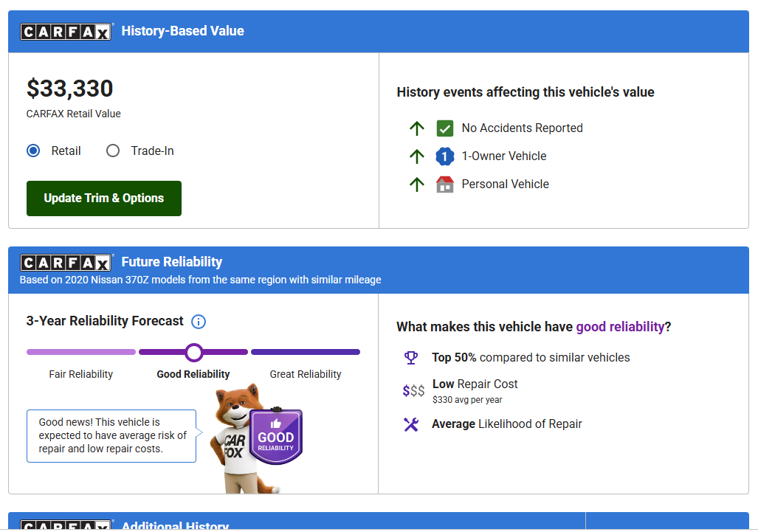The width and height of the screenshot is (758, 532).
Task: Click the trophy icon for Top 50%
Action: pos(411,358)
